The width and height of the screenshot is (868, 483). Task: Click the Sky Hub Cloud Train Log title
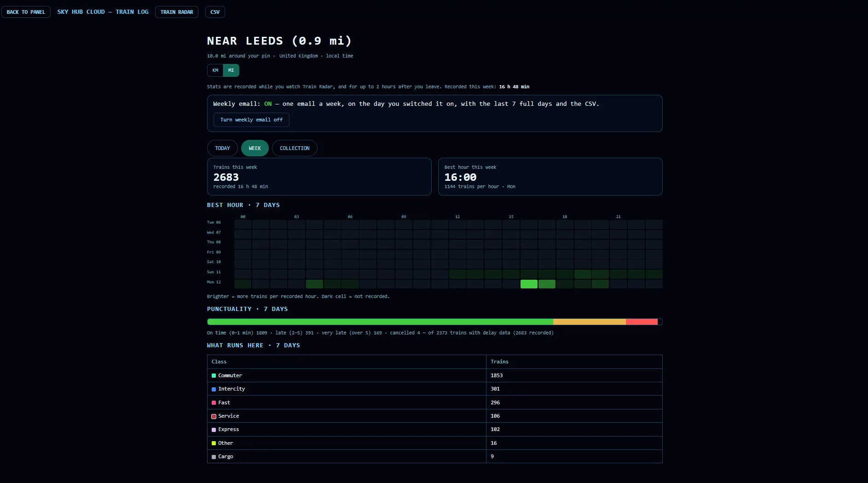(103, 12)
